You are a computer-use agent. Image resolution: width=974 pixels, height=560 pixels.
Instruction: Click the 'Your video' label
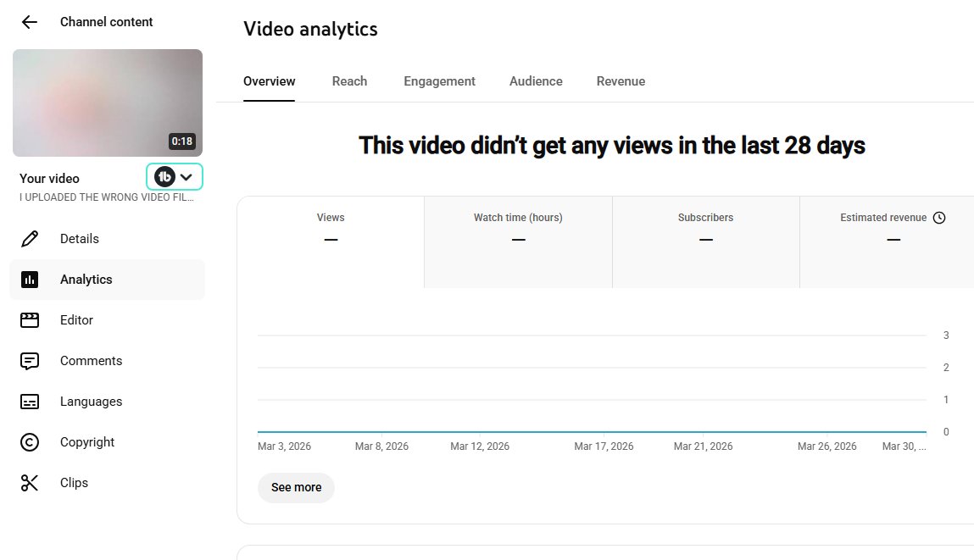(50, 179)
